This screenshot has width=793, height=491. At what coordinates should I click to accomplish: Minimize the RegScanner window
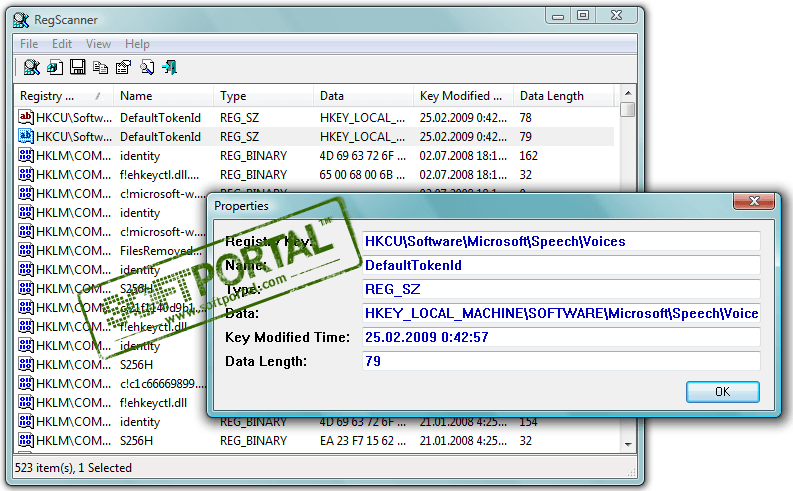coord(558,16)
